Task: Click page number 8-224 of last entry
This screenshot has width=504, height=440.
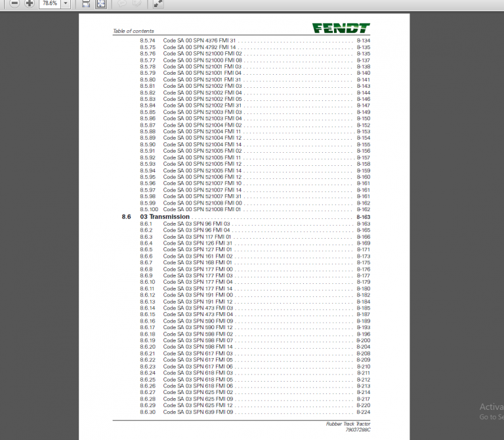Action: 363,412
